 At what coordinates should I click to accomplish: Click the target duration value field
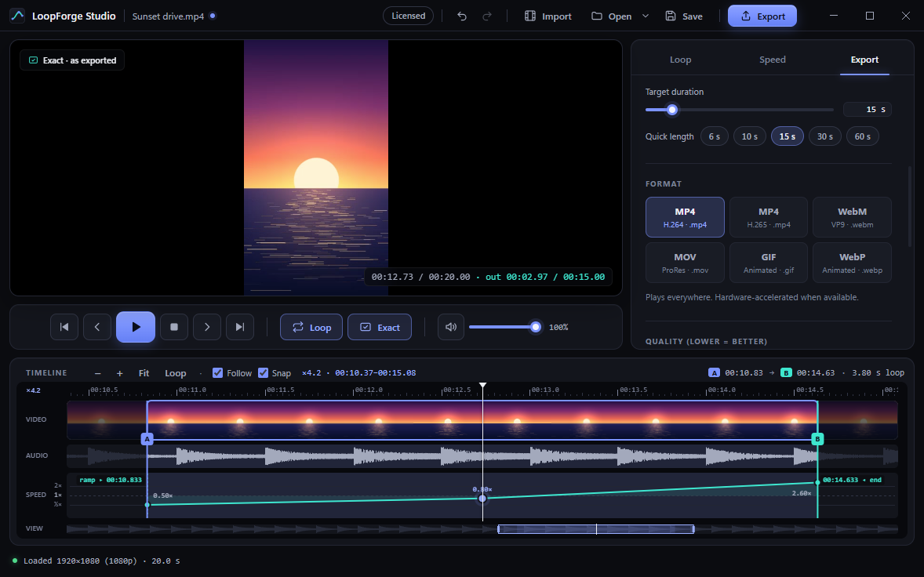tap(867, 110)
